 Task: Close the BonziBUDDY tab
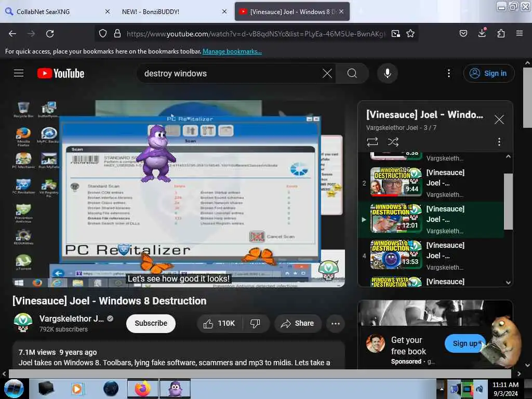pyautogui.click(x=224, y=11)
